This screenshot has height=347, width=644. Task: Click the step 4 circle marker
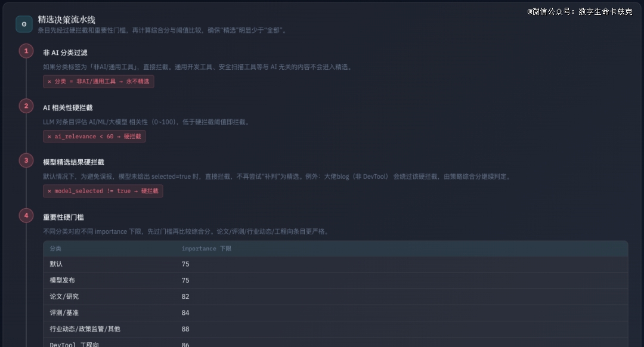(26, 215)
